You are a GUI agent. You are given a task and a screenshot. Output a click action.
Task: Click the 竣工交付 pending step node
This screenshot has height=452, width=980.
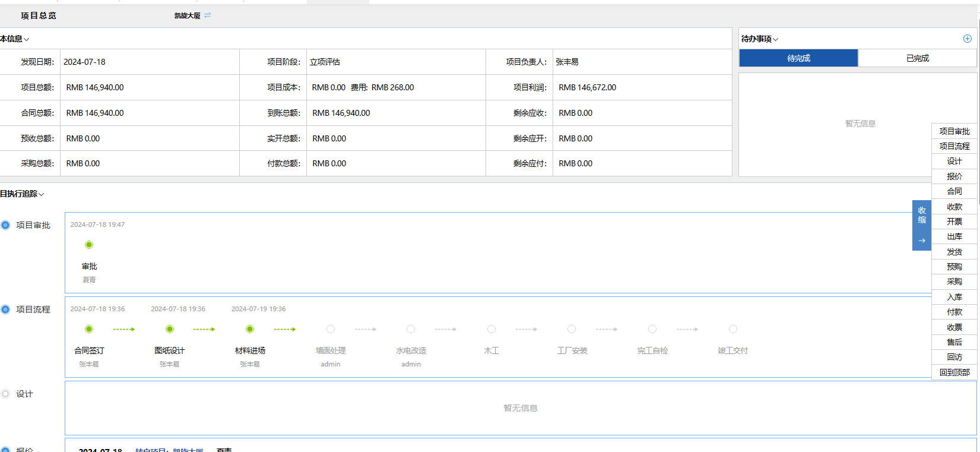coord(733,329)
